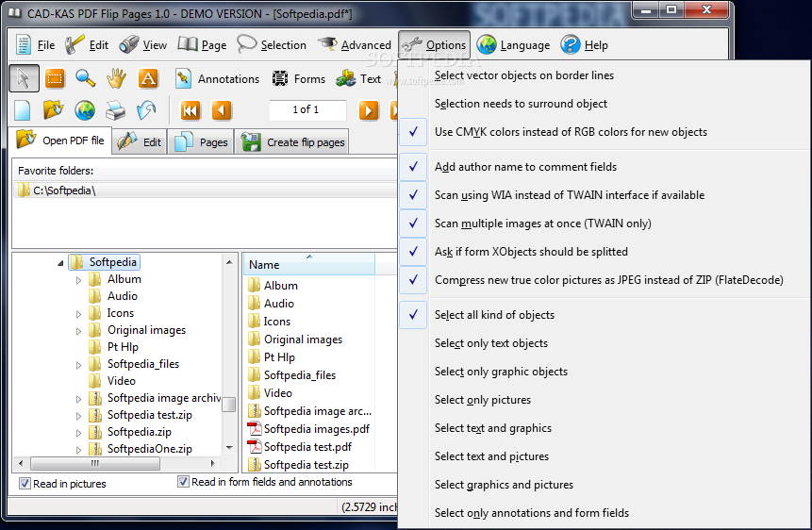The width and height of the screenshot is (812, 530).
Task: Expand 'Softpedia test.zip' in tree
Action: 78,416
